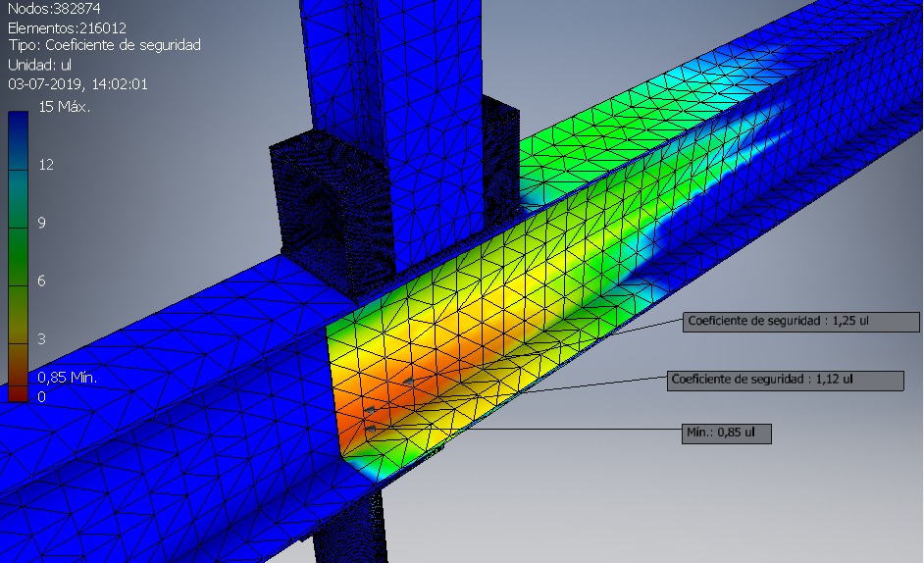Click the legend value 0
Viewport: 924px width, 563px height.
(x=42, y=396)
